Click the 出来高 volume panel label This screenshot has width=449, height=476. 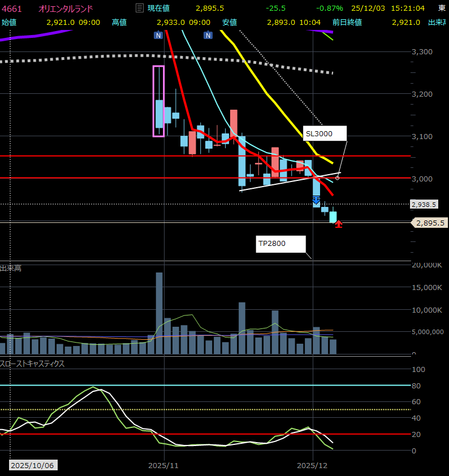click(11, 268)
